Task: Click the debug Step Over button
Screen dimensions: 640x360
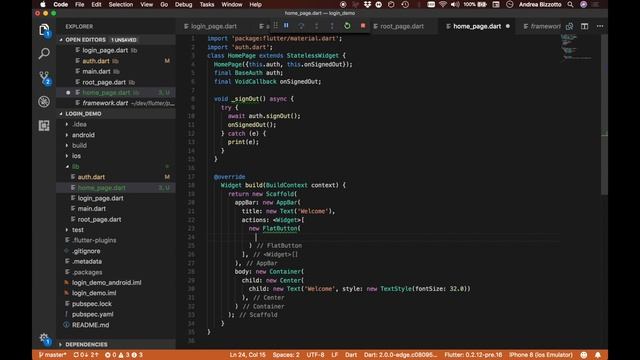Action: (301, 26)
